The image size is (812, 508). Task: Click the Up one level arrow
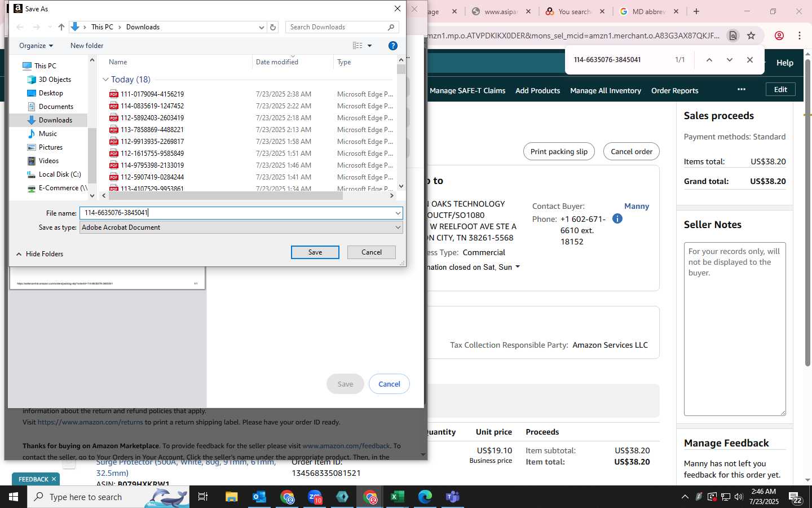tap(61, 27)
